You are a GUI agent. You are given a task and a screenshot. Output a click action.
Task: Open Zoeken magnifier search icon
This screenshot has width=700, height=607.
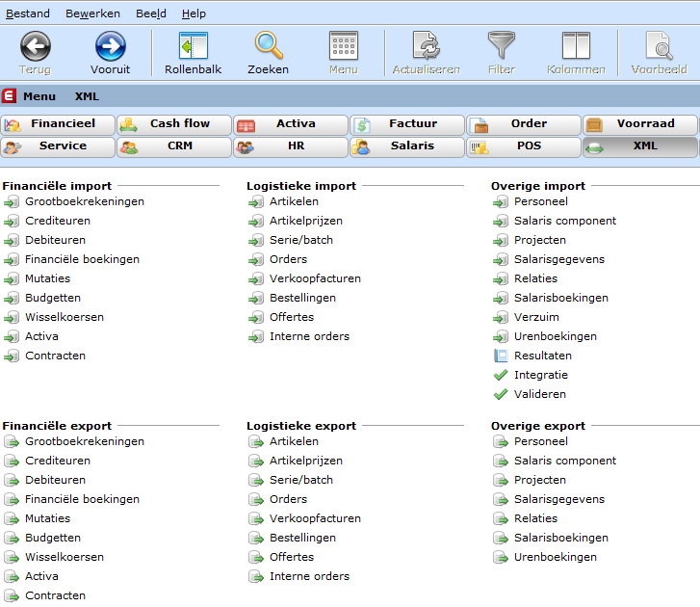pos(268,46)
